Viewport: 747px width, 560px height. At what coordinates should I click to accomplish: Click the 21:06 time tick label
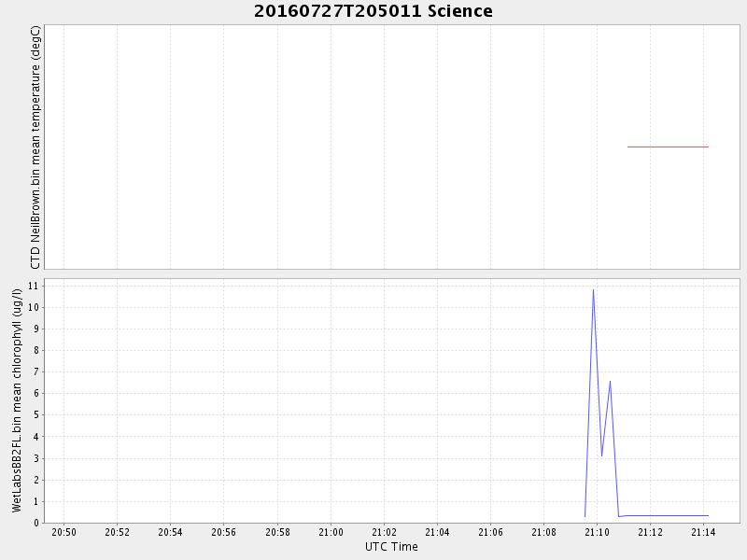click(x=490, y=532)
